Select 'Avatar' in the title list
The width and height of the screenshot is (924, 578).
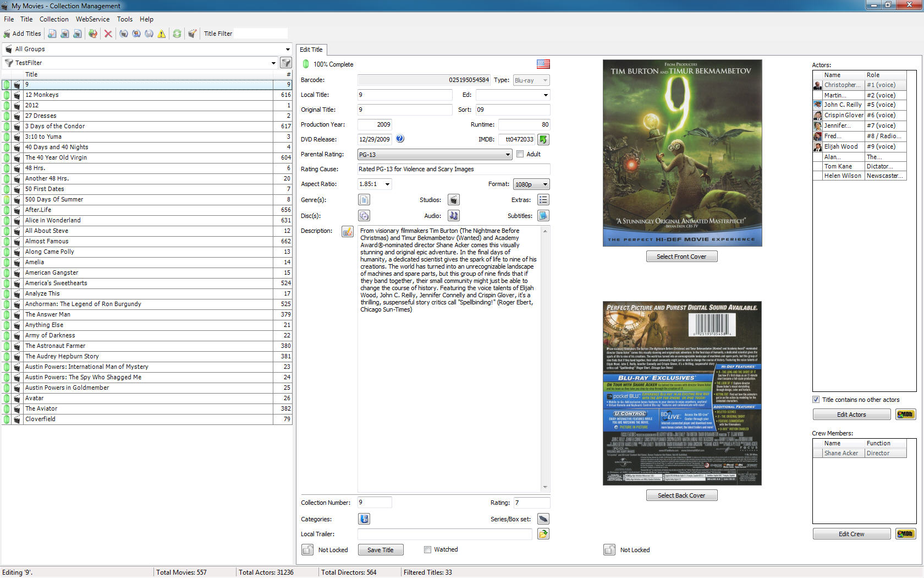[146, 398]
